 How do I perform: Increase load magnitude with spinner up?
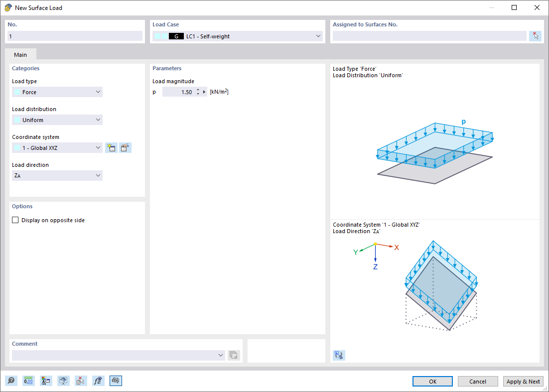coord(198,90)
